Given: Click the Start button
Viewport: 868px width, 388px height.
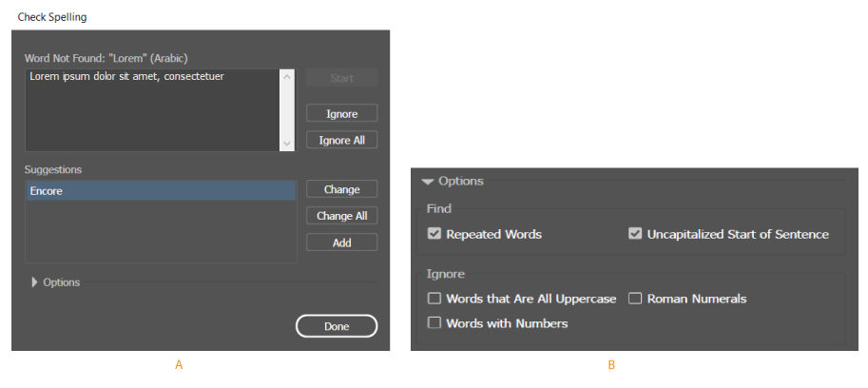Looking at the screenshot, I should (x=341, y=78).
